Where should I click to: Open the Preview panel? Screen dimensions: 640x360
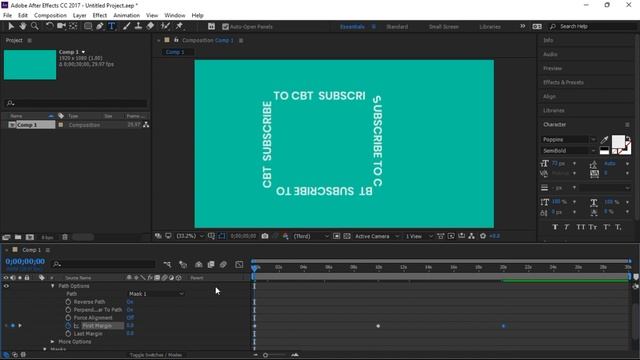point(552,68)
